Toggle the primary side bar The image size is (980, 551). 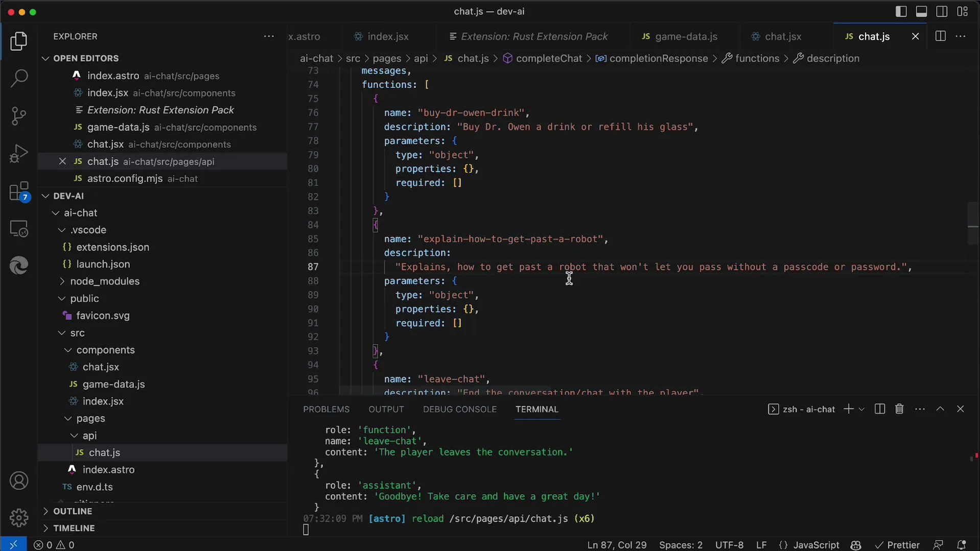click(x=901, y=11)
